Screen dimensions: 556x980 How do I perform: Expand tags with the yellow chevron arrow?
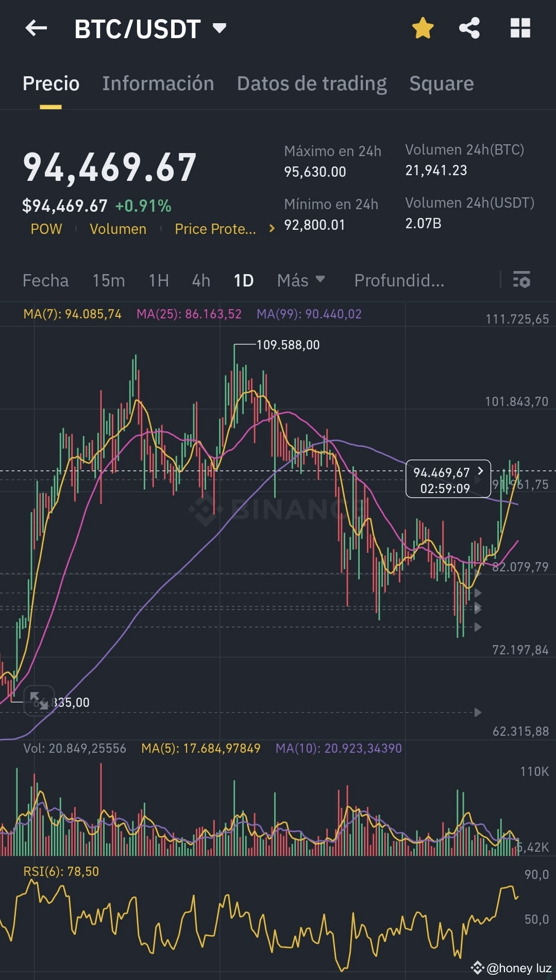coord(272,229)
